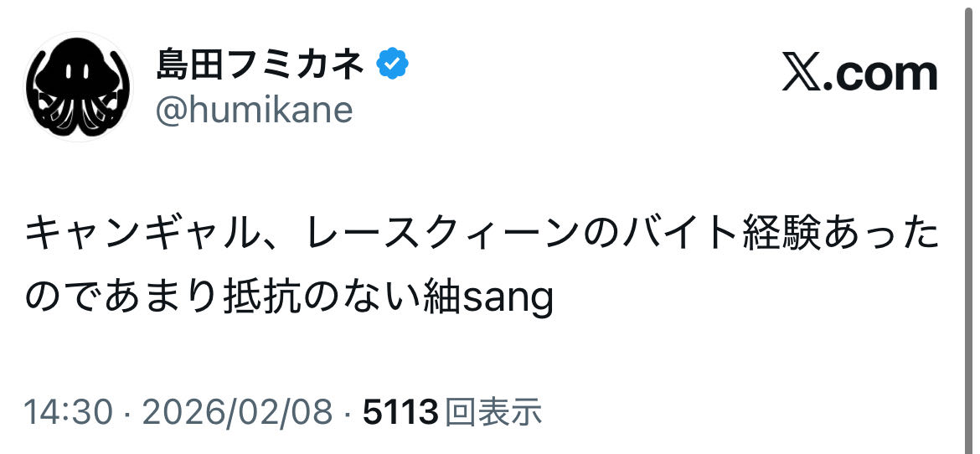The width and height of the screenshot is (980, 454).
Task: Click the 𝕏 logo glyph
Action: (802, 74)
